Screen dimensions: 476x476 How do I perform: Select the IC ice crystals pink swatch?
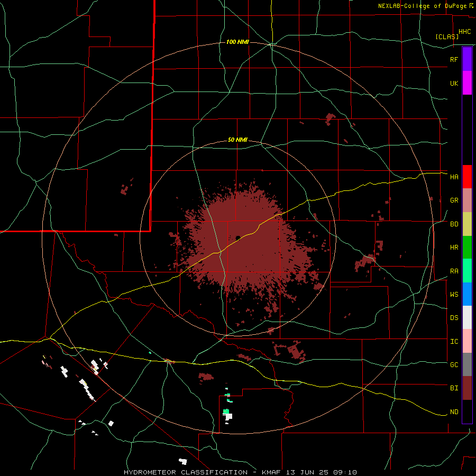click(x=467, y=341)
